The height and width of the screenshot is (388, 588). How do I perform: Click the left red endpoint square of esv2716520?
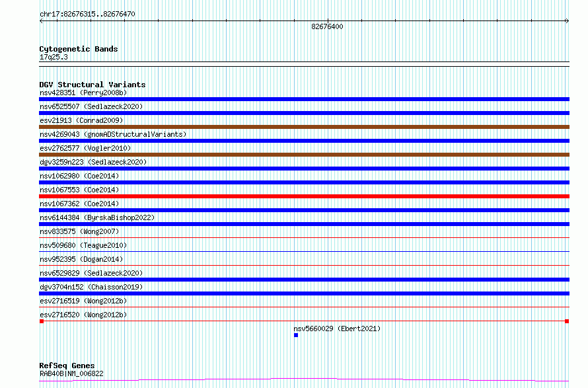42,321
